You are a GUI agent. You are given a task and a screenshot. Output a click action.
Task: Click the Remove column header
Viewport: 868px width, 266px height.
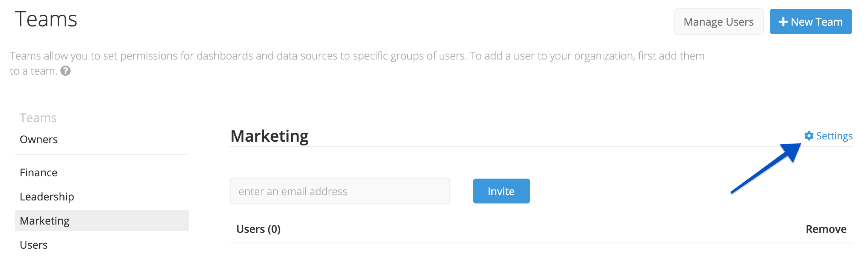click(826, 229)
